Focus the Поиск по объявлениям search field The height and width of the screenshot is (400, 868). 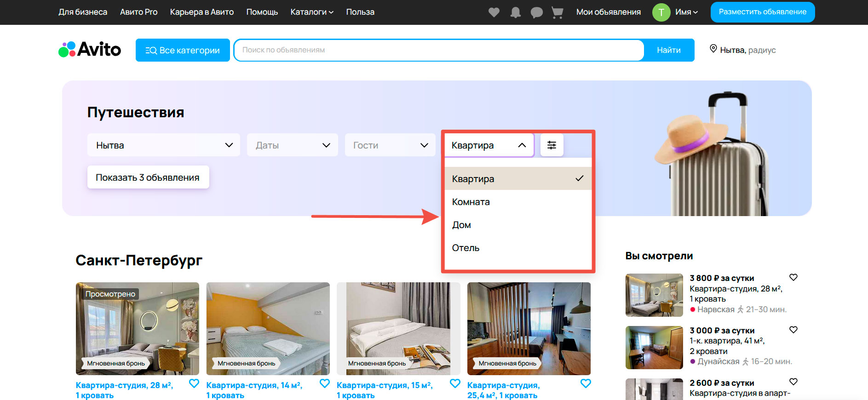point(439,50)
